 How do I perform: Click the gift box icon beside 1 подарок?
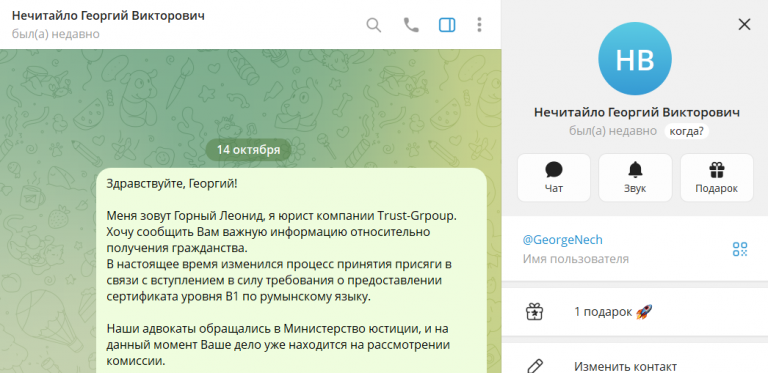(534, 312)
